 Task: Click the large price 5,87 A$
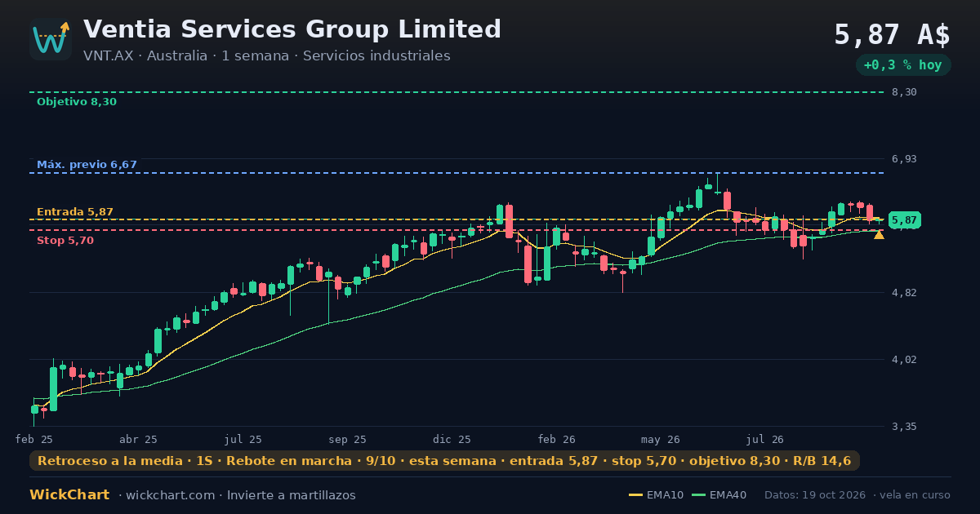tap(892, 35)
